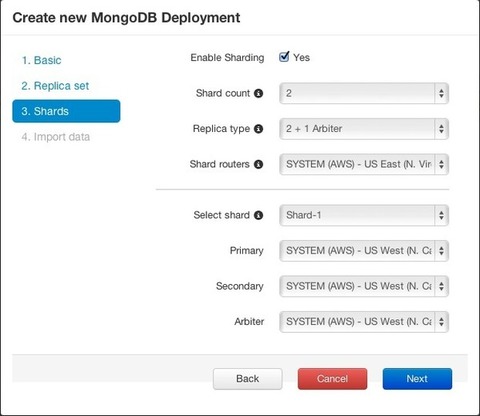
Task: Click the 4. Import data step
Action: pos(56,137)
